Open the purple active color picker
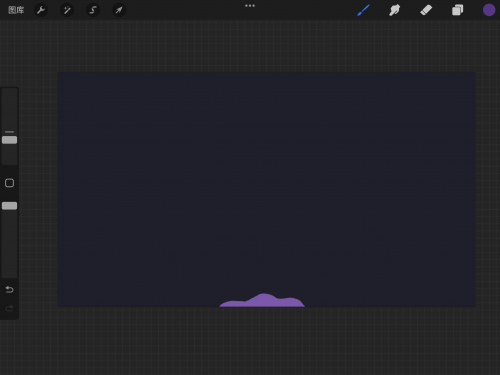Screen dimensions: 500x375 pyautogui.click(x=489, y=10)
